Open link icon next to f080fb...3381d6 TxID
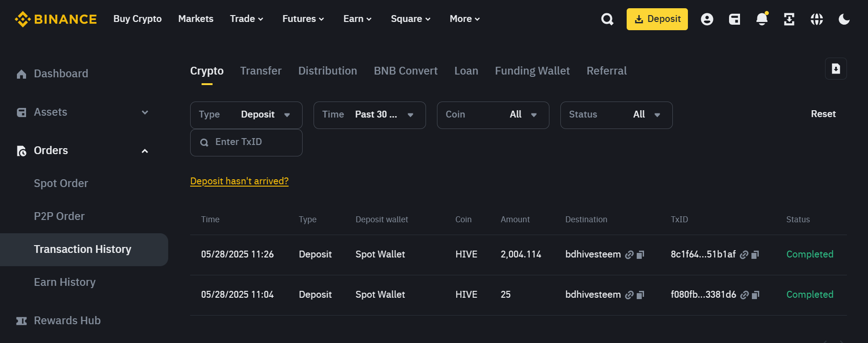Screen dimensions: 868x343 [745, 295]
